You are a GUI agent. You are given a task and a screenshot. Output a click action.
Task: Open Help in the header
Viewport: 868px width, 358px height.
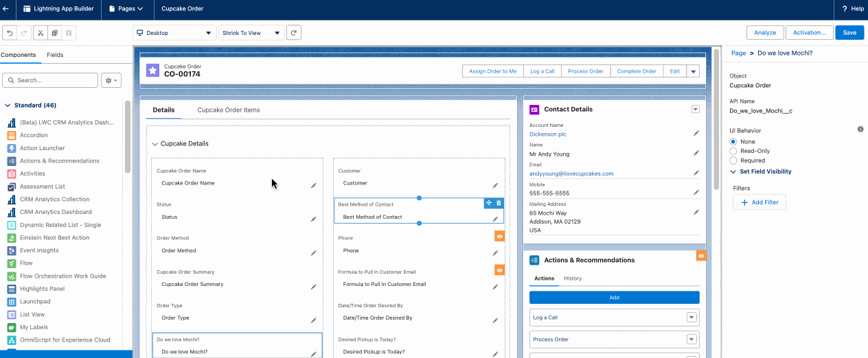click(853, 9)
